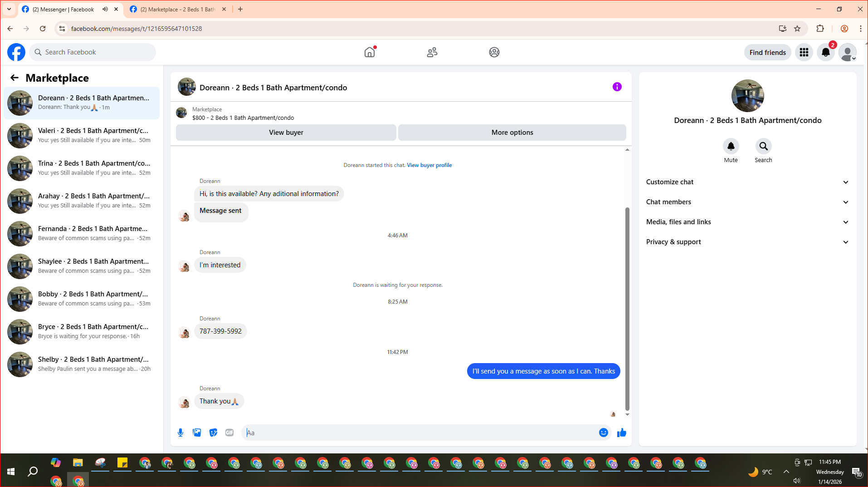Switch to the Marketplace 2 Beds browser tab

click(178, 9)
